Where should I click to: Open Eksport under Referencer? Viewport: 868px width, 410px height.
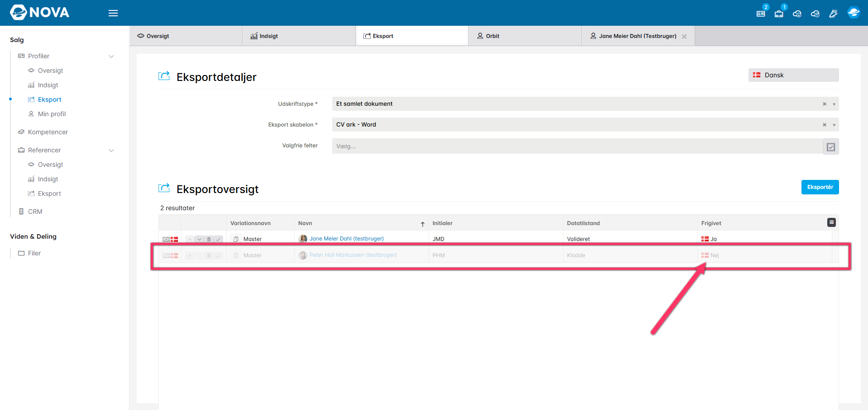point(49,193)
